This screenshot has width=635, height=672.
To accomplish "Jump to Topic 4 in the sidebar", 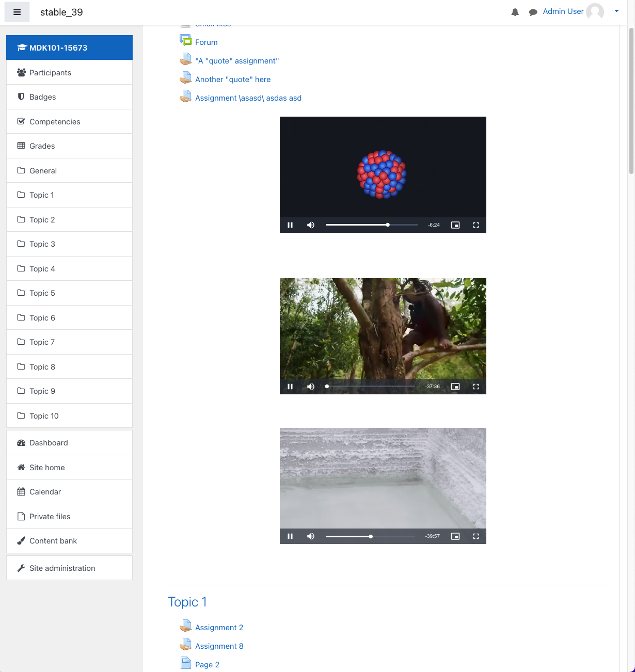I will pyautogui.click(x=69, y=268).
